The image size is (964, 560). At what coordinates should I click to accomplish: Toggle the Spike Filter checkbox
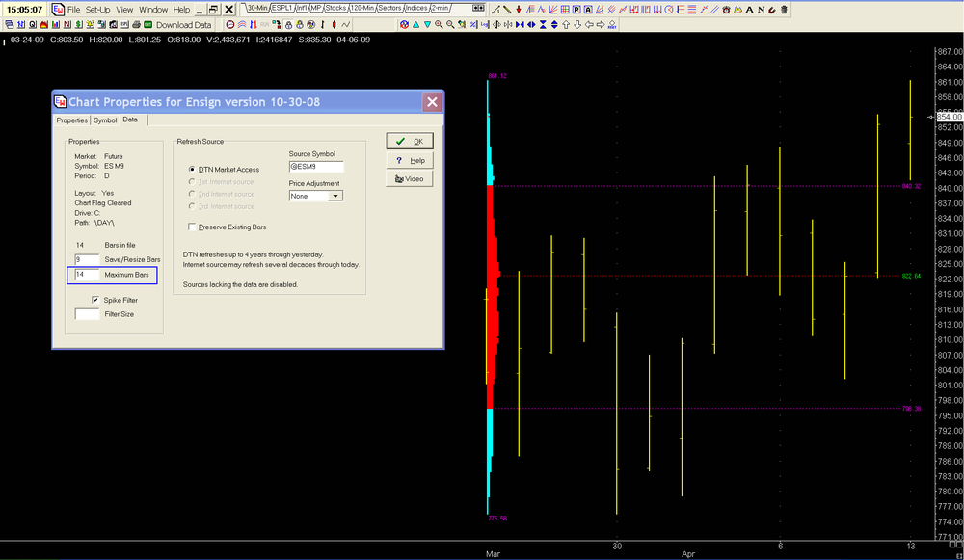tap(95, 300)
